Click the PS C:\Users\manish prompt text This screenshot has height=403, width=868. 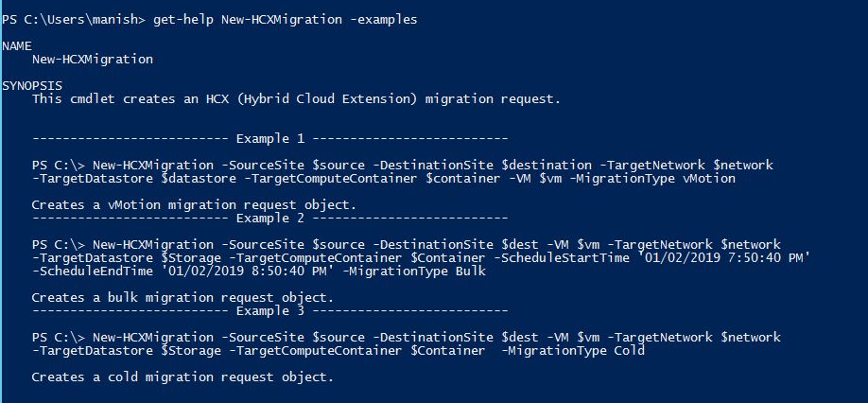(x=67, y=19)
